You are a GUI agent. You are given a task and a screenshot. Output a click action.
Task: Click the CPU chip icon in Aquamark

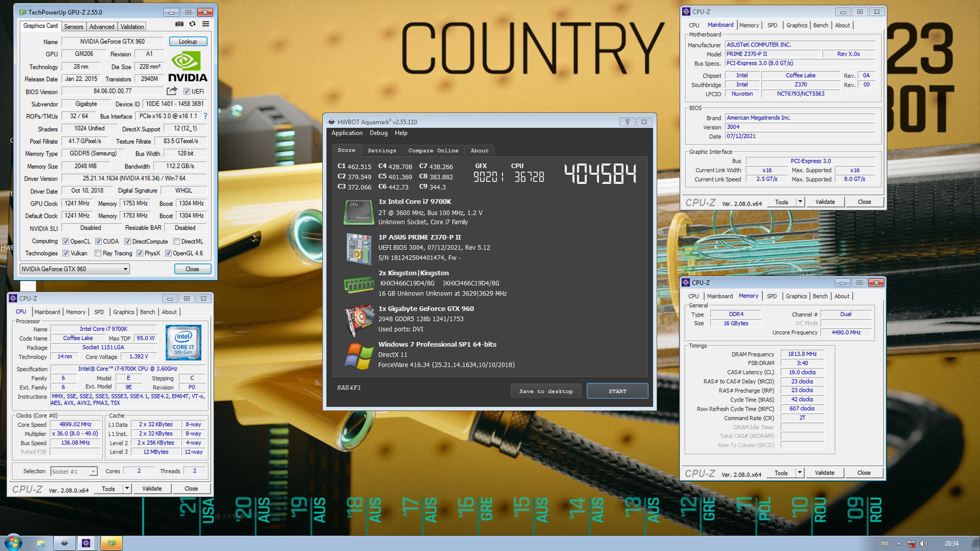tap(359, 212)
